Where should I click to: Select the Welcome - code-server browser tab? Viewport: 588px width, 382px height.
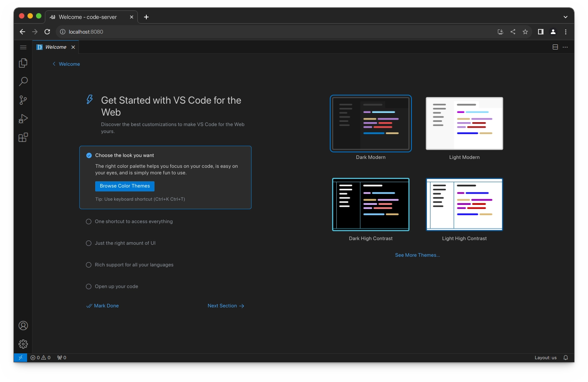(x=91, y=17)
